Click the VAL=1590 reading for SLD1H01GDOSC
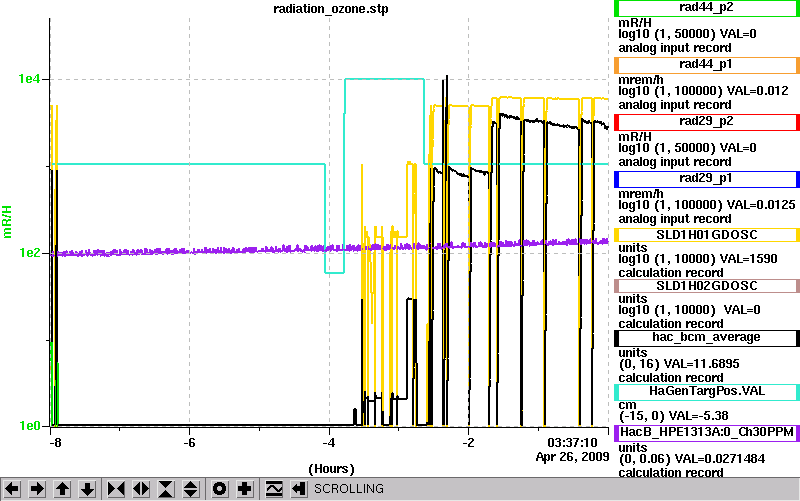This screenshot has width=800, height=501. pos(748,259)
